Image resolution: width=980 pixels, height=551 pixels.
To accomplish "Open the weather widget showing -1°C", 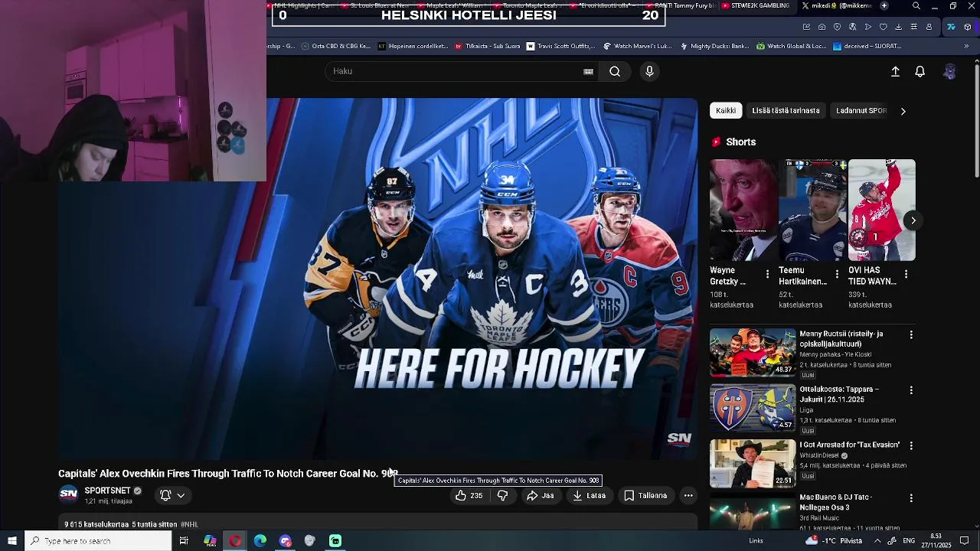I will click(835, 541).
